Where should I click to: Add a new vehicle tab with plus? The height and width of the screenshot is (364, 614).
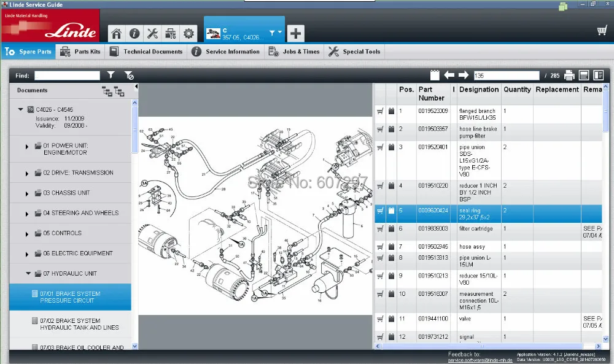295,33
